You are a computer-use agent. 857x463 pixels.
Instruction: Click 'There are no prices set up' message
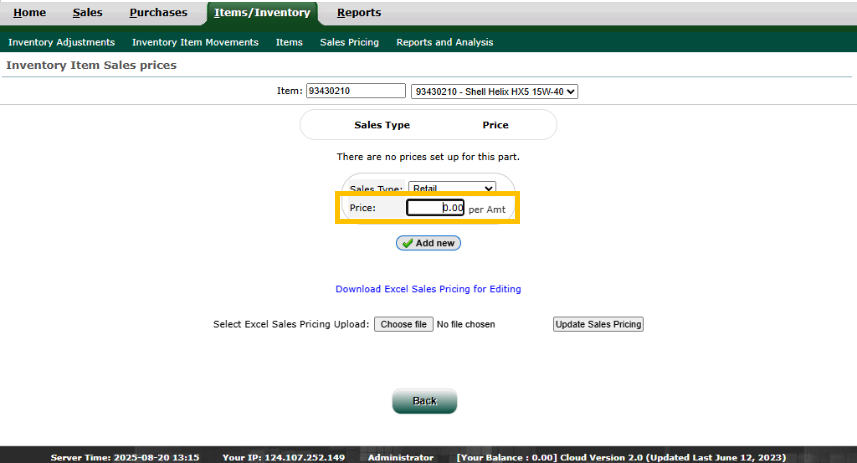point(428,157)
